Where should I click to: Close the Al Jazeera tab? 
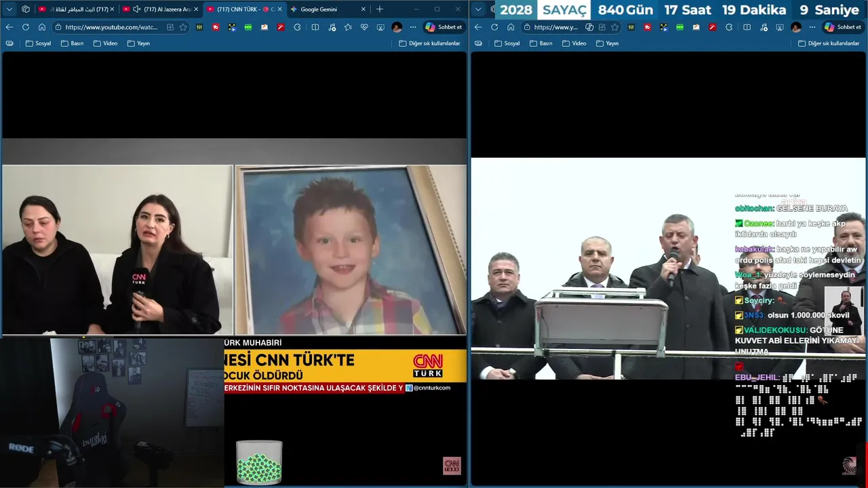(x=196, y=9)
